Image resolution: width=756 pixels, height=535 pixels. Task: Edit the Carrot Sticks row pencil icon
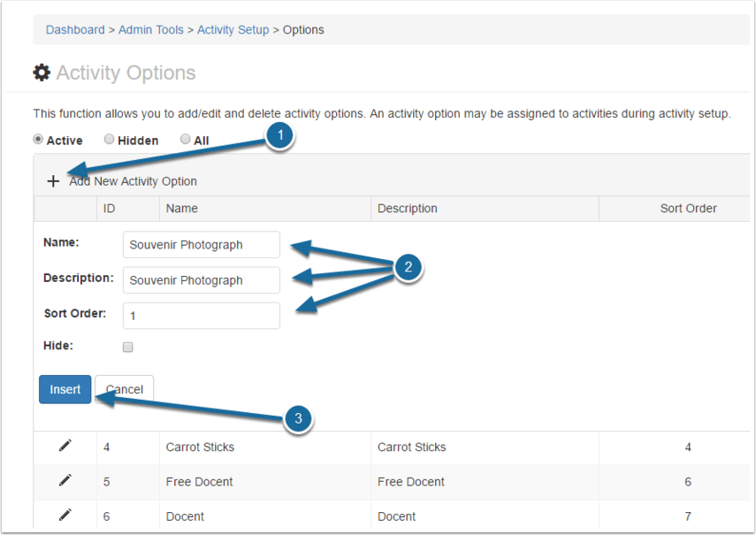[65, 447]
